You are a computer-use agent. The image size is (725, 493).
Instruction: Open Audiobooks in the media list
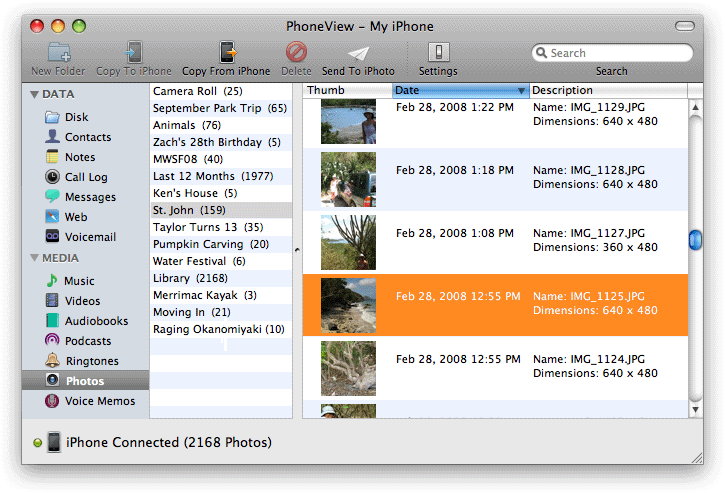click(x=96, y=321)
